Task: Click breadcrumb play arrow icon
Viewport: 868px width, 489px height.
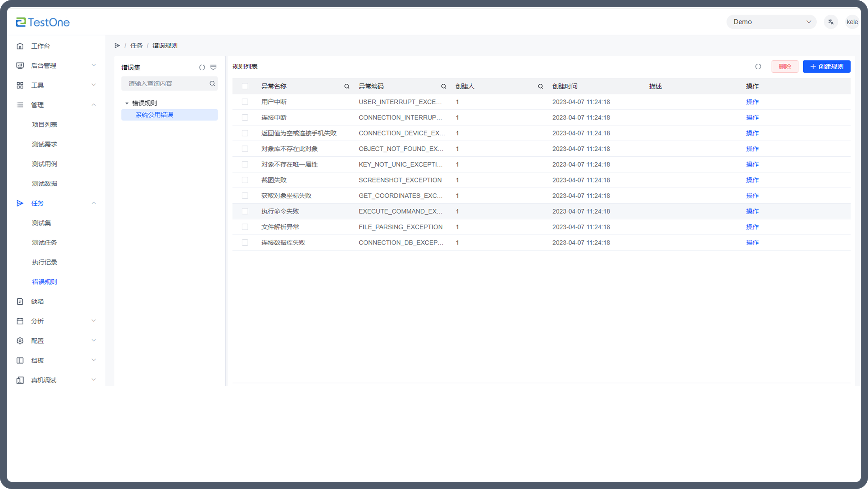Action: point(117,45)
